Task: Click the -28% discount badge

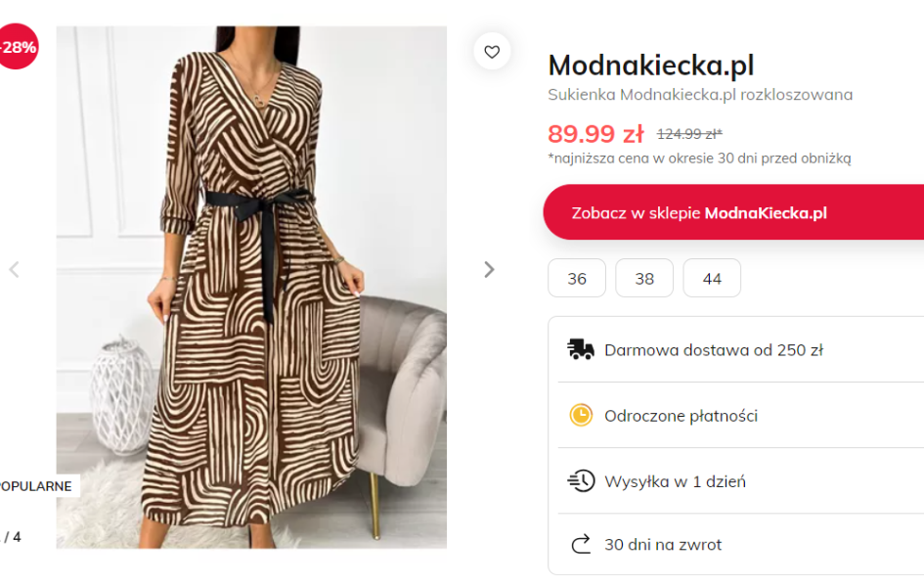Action: pyautogui.click(x=17, y=47)
